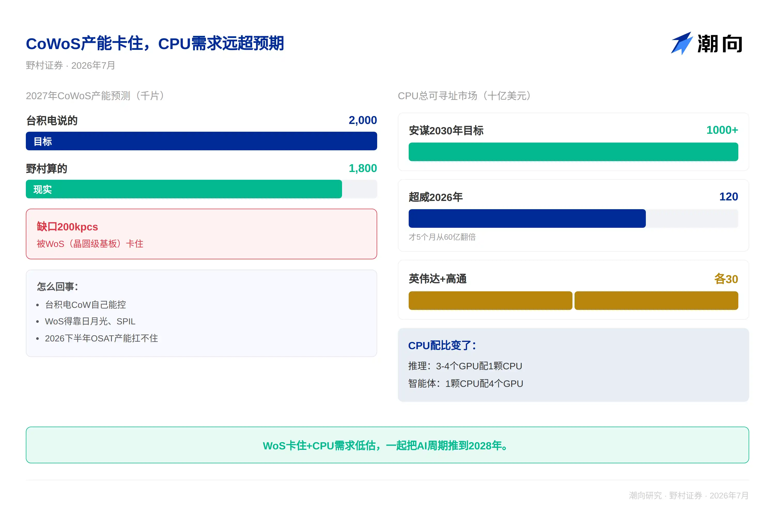Click the 潮向 brand name text
The width and height of the screenshot is (775, 532).
tap(720, 44)
